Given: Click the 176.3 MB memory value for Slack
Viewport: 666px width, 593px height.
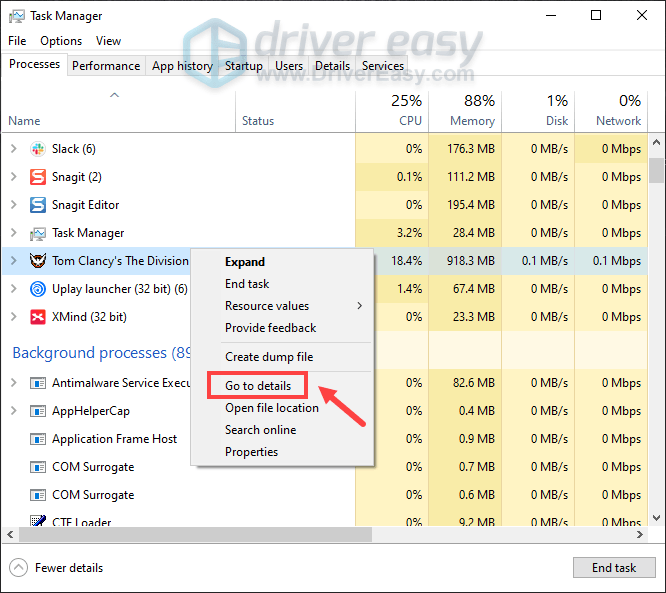Looking at the screenshot, I should 471,149.
